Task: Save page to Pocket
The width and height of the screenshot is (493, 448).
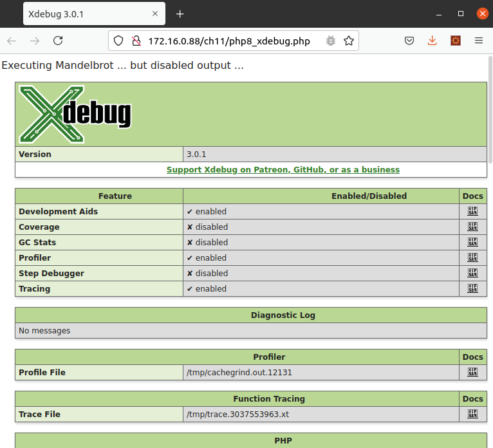Action: pos(409,41)
